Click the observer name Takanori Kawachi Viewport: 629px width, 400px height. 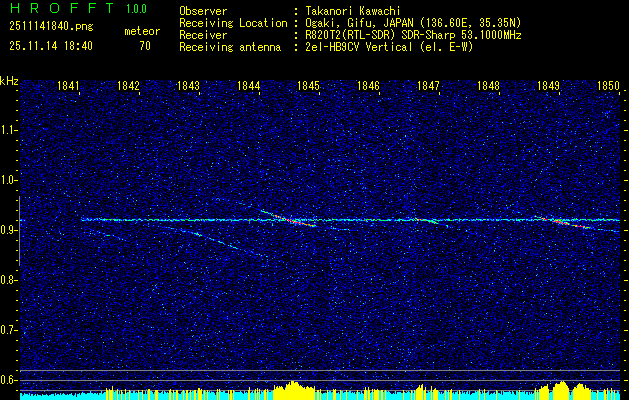coord(352,11)
